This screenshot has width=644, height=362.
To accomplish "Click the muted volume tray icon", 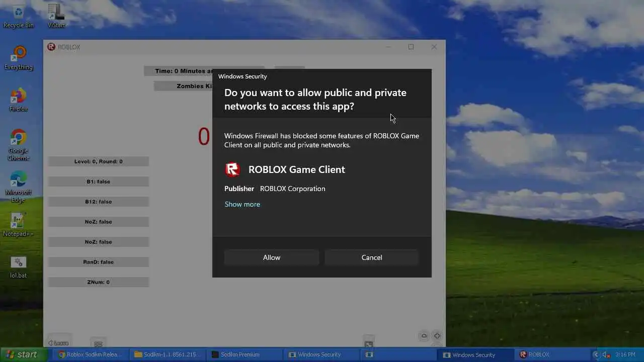I will [x=607, y=355].
